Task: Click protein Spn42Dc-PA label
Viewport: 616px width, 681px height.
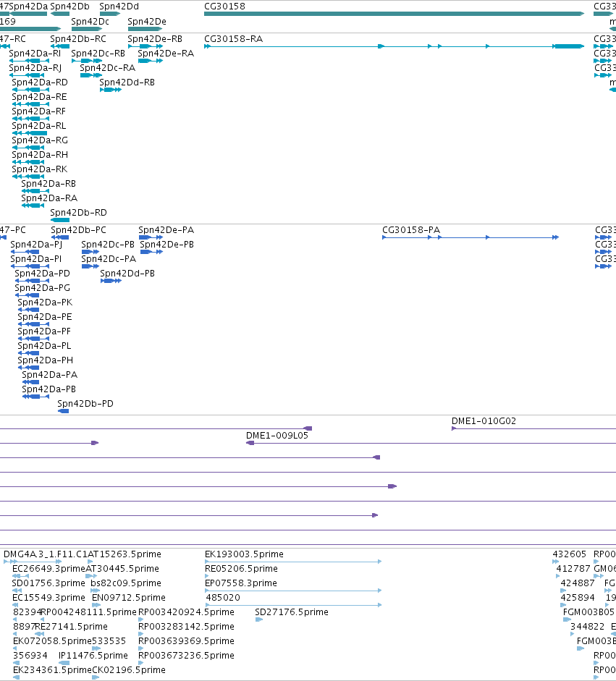Action: [x=109, y=259]
